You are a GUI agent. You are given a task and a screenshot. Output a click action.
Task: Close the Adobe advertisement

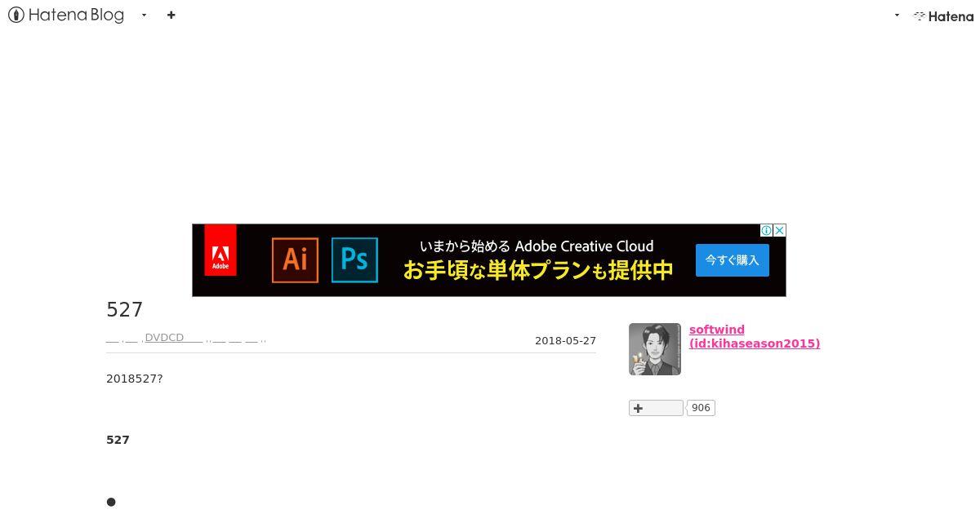tap(780, 231)
